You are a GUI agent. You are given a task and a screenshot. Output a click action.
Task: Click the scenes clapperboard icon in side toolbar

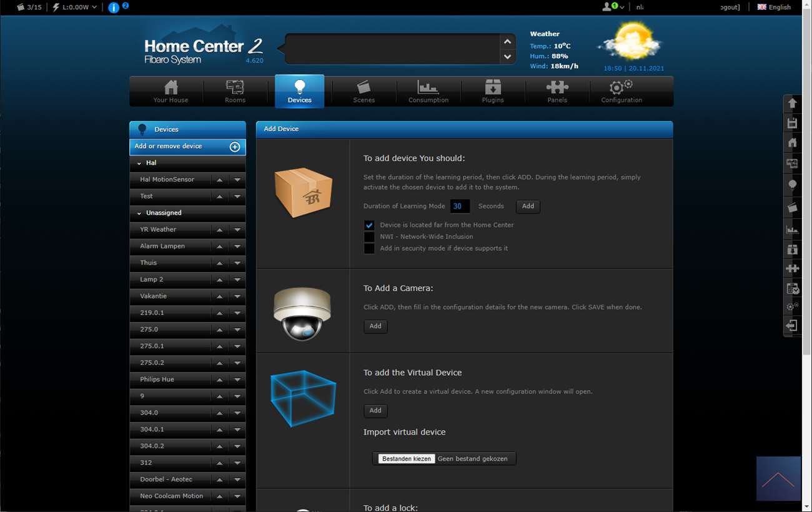[792, 207]
